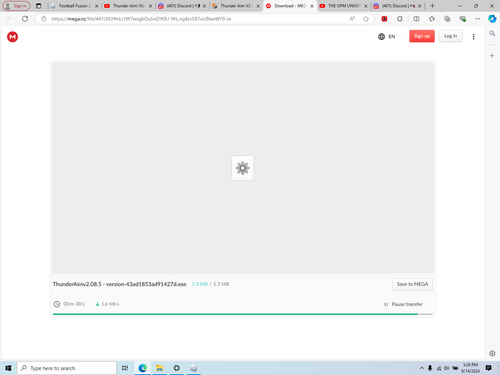
Task: Click the ThunderAimv2.08.5 file name
Action: pyautogui.click(x=119, y=284)
